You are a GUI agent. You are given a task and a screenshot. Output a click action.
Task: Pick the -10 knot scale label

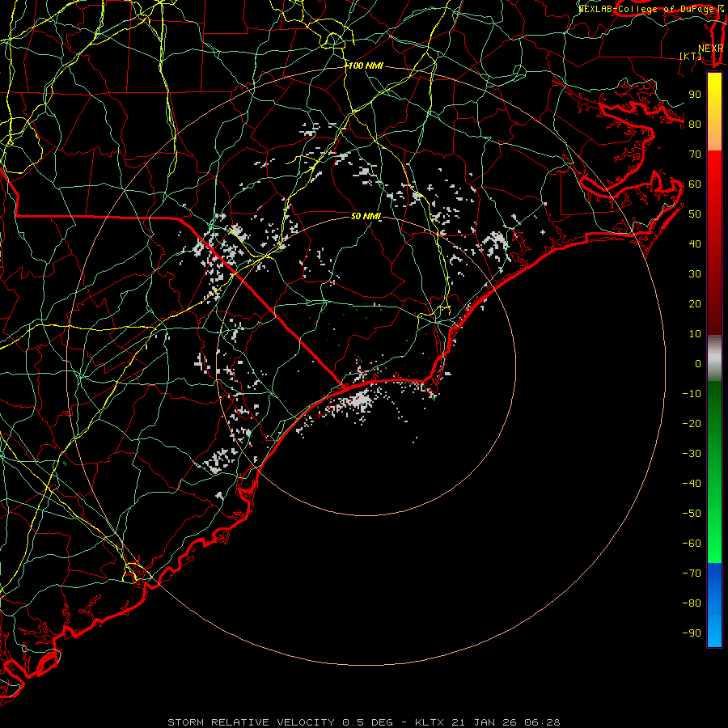[692, 394]
